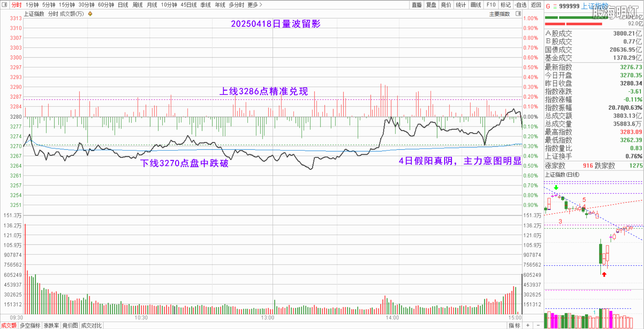Click the 竞价 auction button

point(446,5)
